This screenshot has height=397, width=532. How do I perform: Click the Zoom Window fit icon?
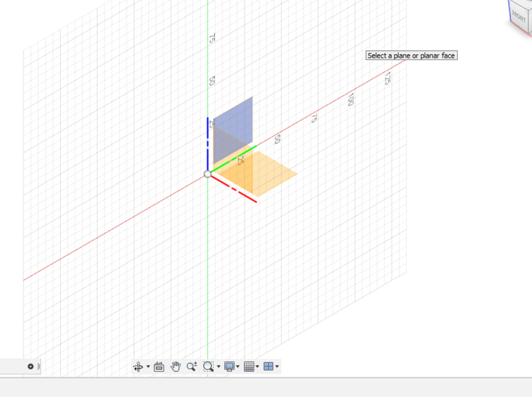click(208, 366)
